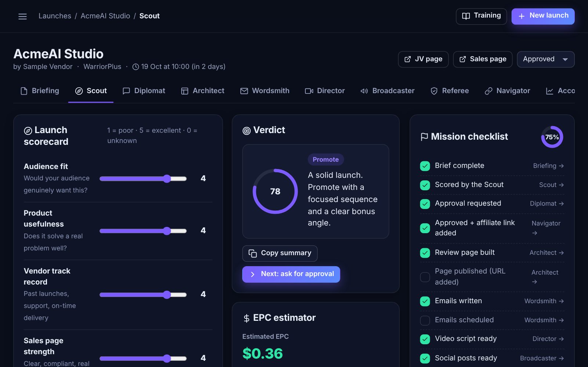The width and height of the screenshot is (588, 367).
Task: Click the Director tab video camera icon
Action: [309, 91]
